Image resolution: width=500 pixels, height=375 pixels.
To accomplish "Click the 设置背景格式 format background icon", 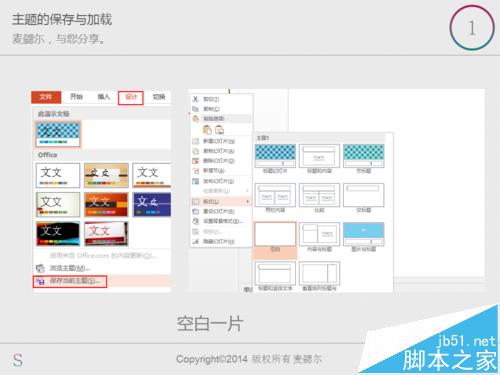I will (x=196, y=221).
